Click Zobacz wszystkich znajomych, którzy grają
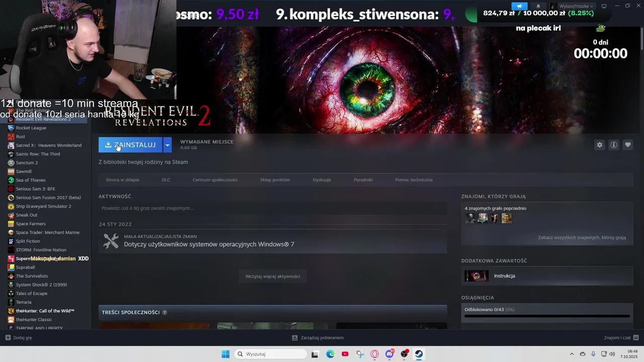The width and height of the screenshot is (644, 362). point(582,237)
